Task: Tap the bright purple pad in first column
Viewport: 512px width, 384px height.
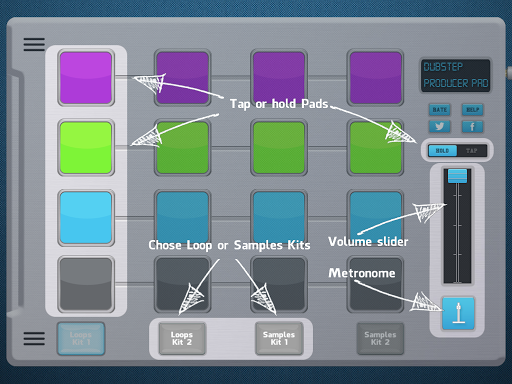Action: click(86, 78)
